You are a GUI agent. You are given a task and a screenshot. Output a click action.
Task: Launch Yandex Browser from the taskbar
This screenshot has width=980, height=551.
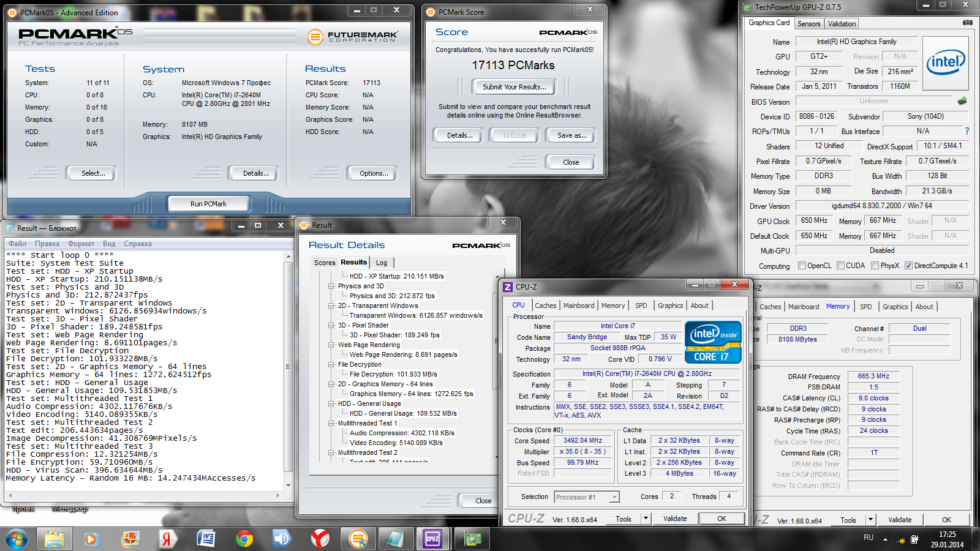coord(320,539)
